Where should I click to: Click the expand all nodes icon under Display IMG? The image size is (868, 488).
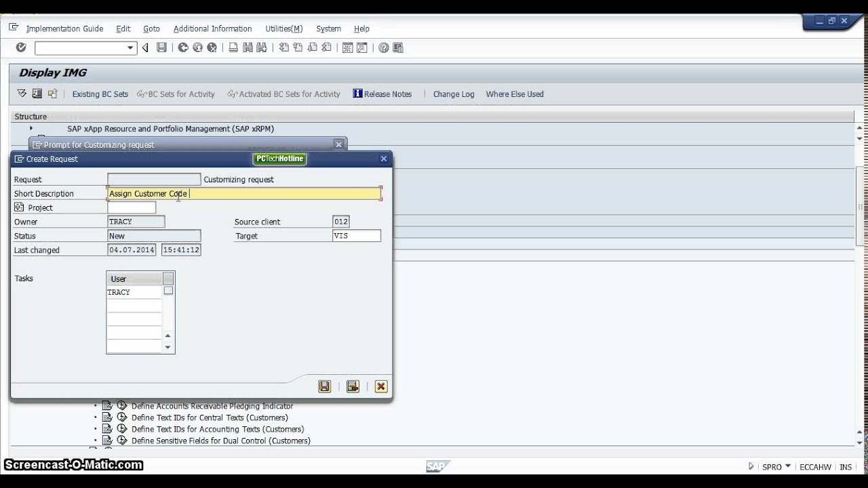coord(22,94)
